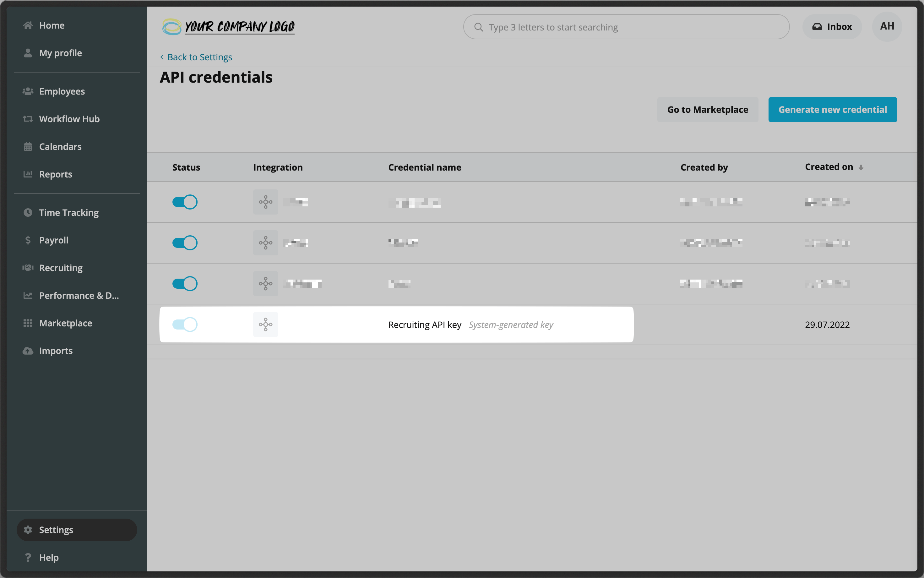
Task: Click the Calendars calendar icon
Action: [x=28, y=146]
